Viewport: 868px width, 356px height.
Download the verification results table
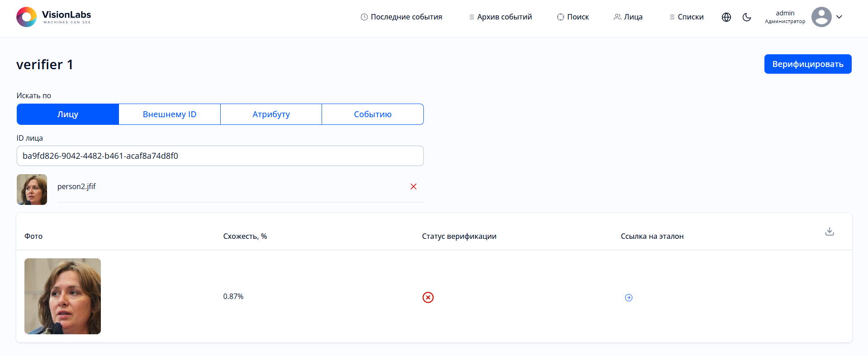[x=830, y=232]
